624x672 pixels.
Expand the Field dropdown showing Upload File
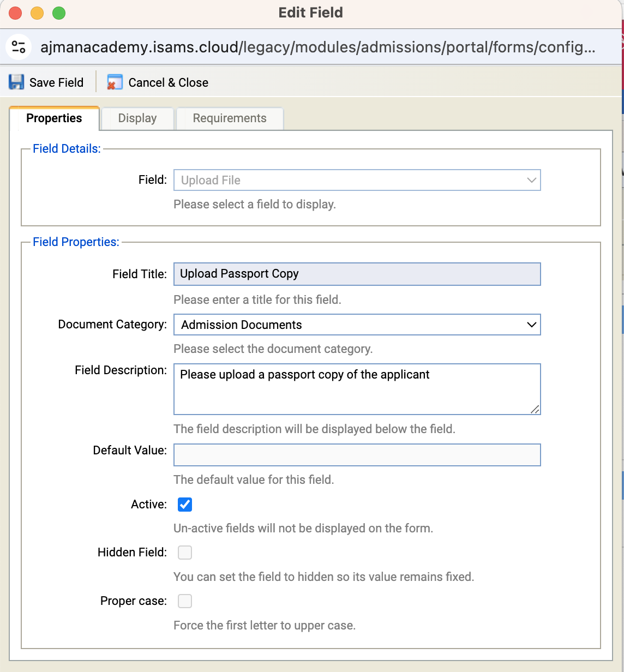(x=357, y=180)
